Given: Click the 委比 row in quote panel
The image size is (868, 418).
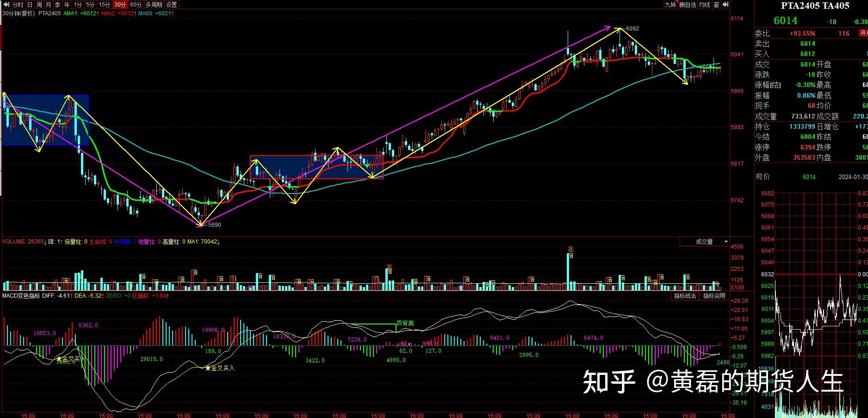Looking at the screenshot, I should (811, 33).
